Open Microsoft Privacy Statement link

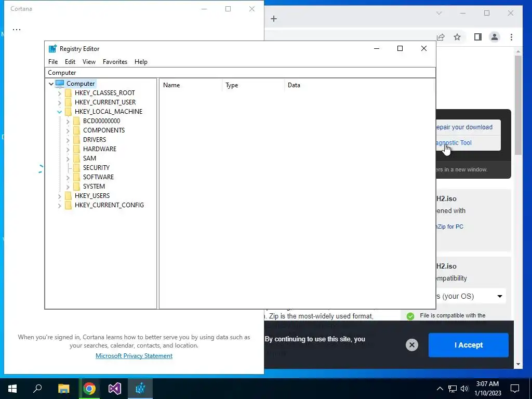click(x=134, y=355)
